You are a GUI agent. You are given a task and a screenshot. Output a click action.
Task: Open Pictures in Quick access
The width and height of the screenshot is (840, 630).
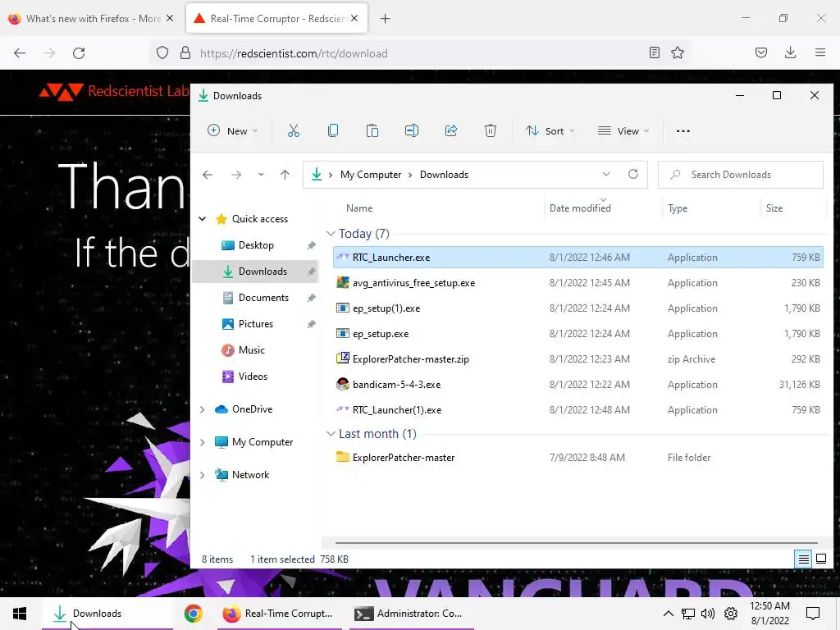tap(256, 323)
